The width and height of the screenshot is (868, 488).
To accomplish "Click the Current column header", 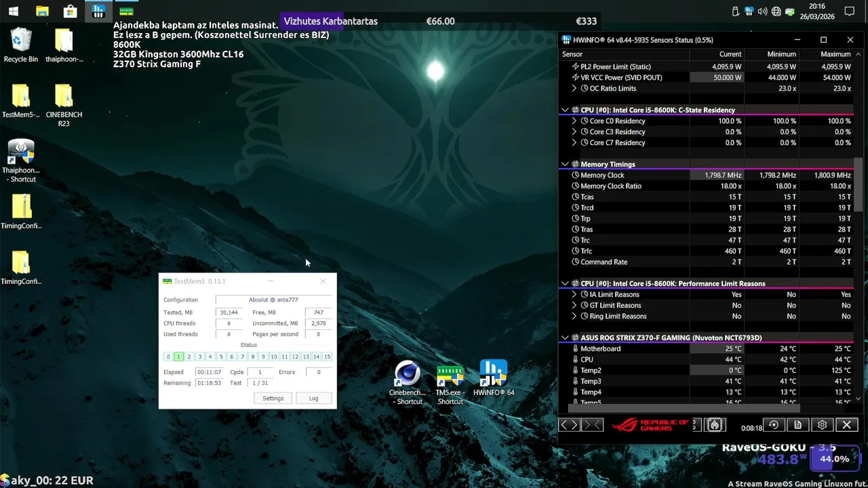I will pos(717,54).
